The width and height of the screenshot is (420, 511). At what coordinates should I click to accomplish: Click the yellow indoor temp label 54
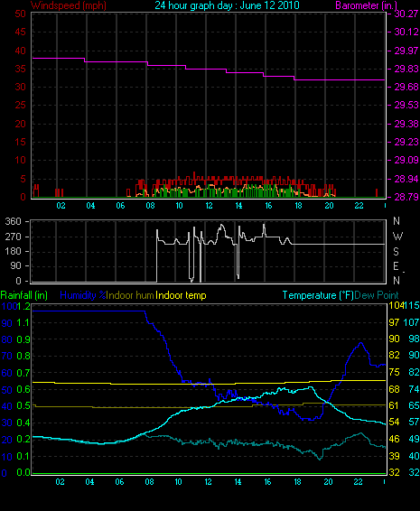[394, 422]
